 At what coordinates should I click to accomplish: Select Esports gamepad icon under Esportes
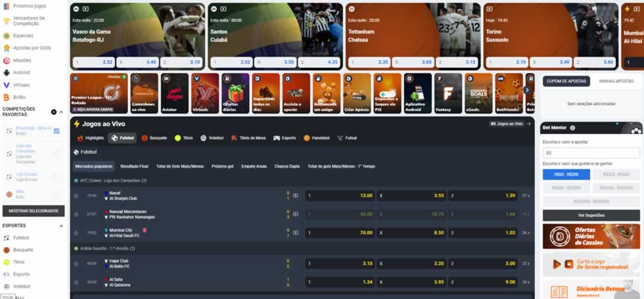pos(7,274)
